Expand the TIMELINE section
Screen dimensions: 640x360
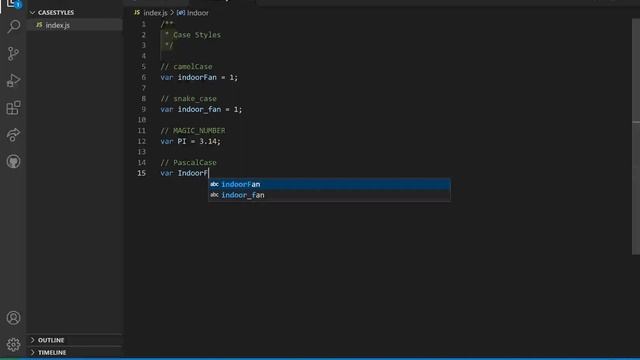[x=75, y=352]
